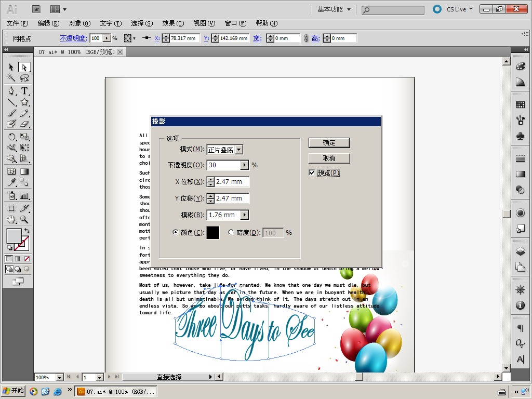Image resolution: width=532 pixels, height=399 pixels.
Task: Select the Hand tool
Action: pos(11,219)
